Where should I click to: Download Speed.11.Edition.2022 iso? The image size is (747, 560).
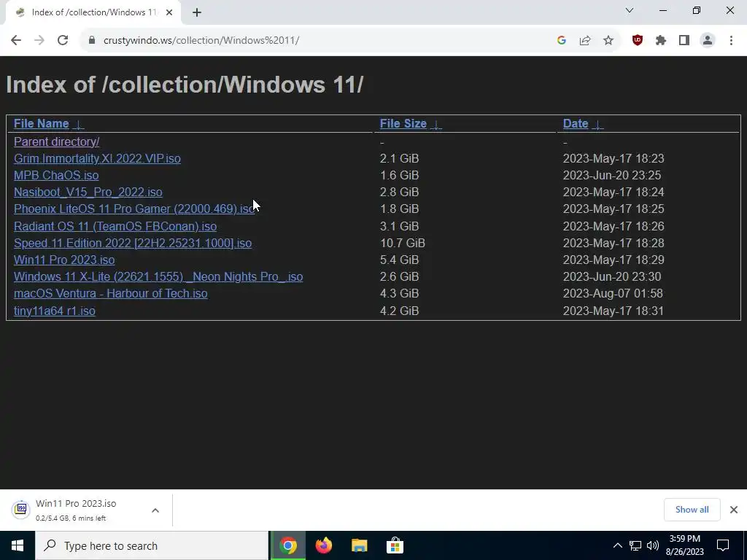tap(133, 244)
